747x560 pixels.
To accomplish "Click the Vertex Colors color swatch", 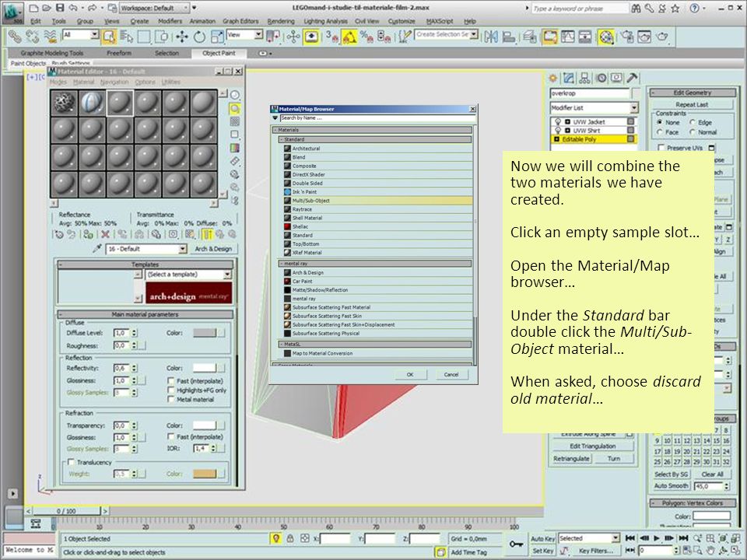I will [x=711, y=516].
